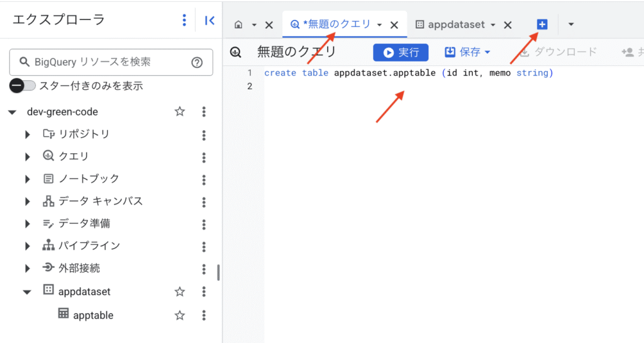Expand the リポジトリ tree node
The image size is (644, 343).
click(x=28, y=134)
